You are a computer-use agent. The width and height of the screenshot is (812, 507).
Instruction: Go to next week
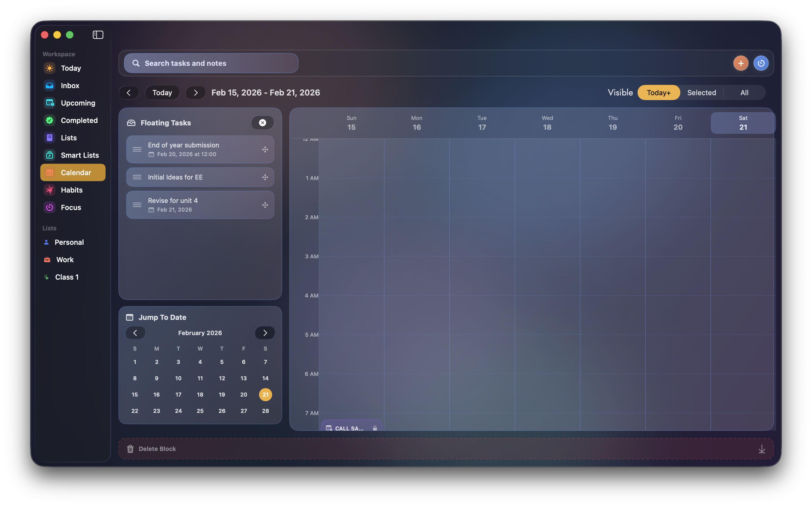(196, 92)
